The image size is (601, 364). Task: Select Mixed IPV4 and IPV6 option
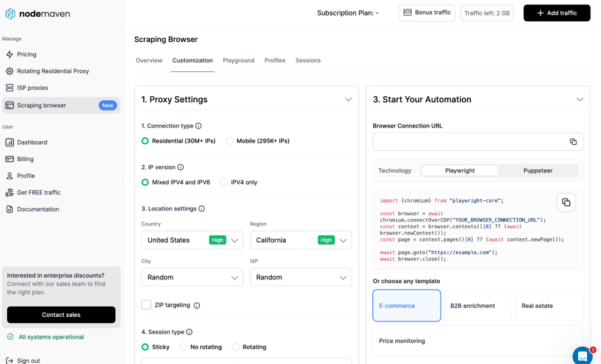point(145,183)
